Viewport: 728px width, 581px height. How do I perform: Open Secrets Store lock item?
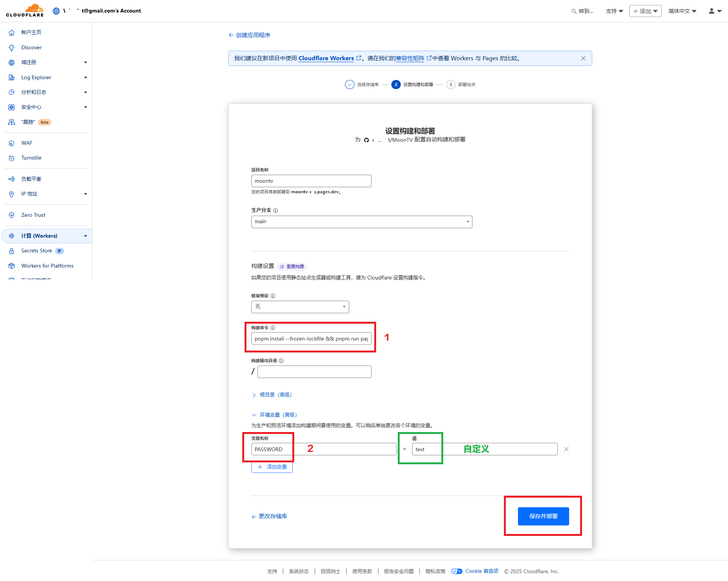36,251
